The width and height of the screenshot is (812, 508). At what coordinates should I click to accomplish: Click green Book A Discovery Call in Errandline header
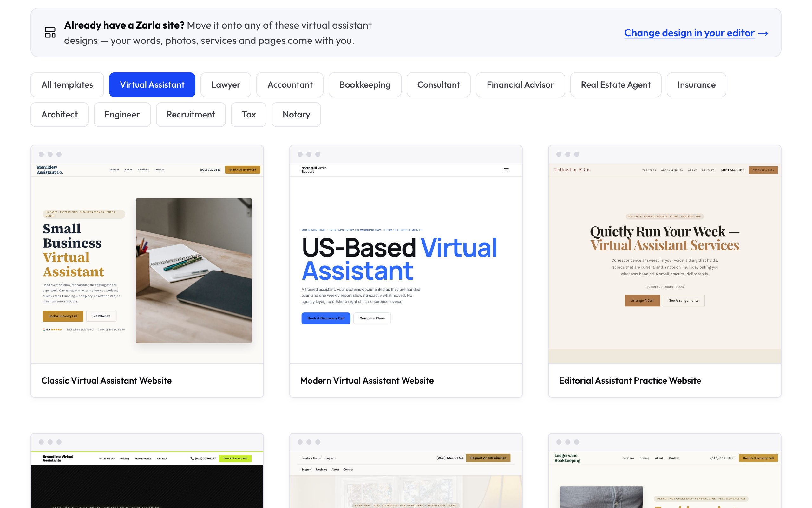[235, 458]
